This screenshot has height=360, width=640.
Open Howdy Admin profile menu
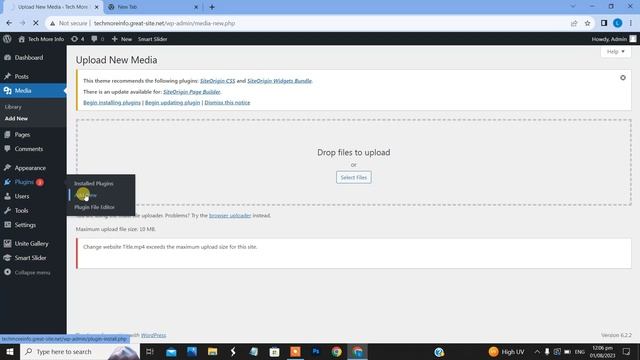coord(613,39)
